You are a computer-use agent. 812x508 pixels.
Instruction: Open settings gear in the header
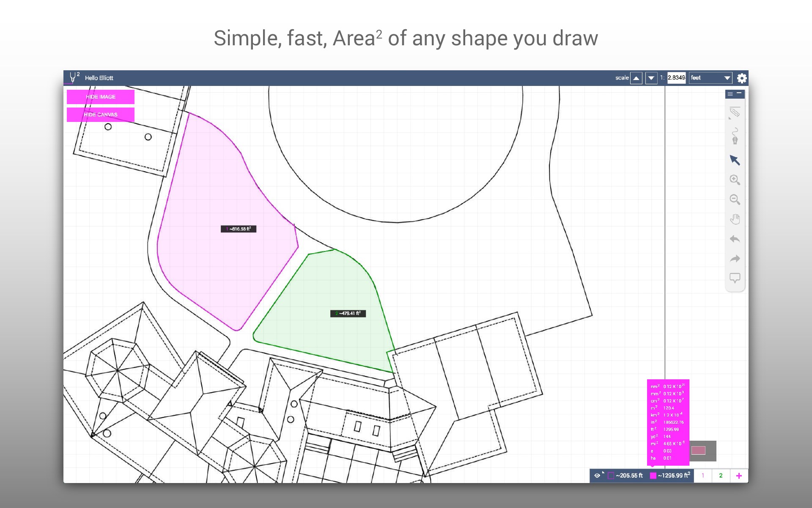coord(741,78)
